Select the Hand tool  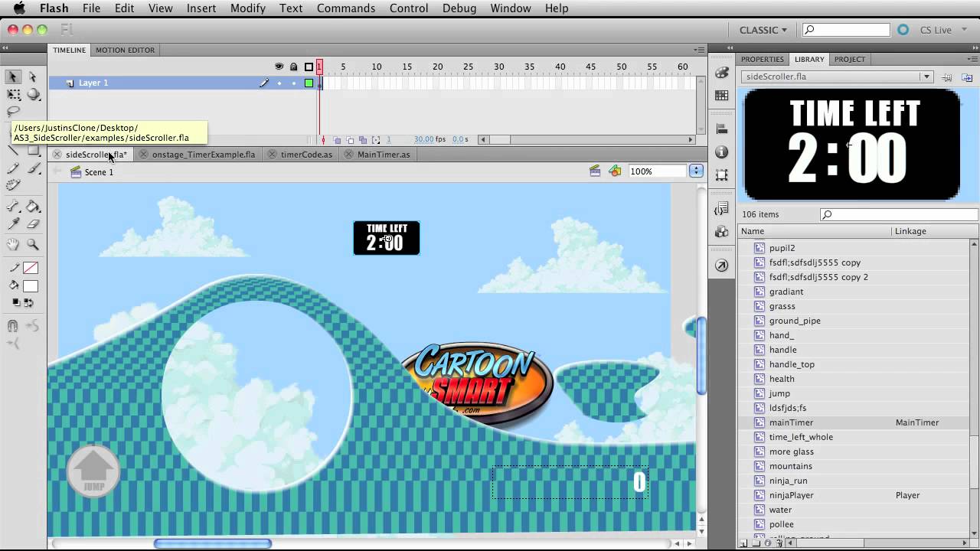[x=13, y=245]
